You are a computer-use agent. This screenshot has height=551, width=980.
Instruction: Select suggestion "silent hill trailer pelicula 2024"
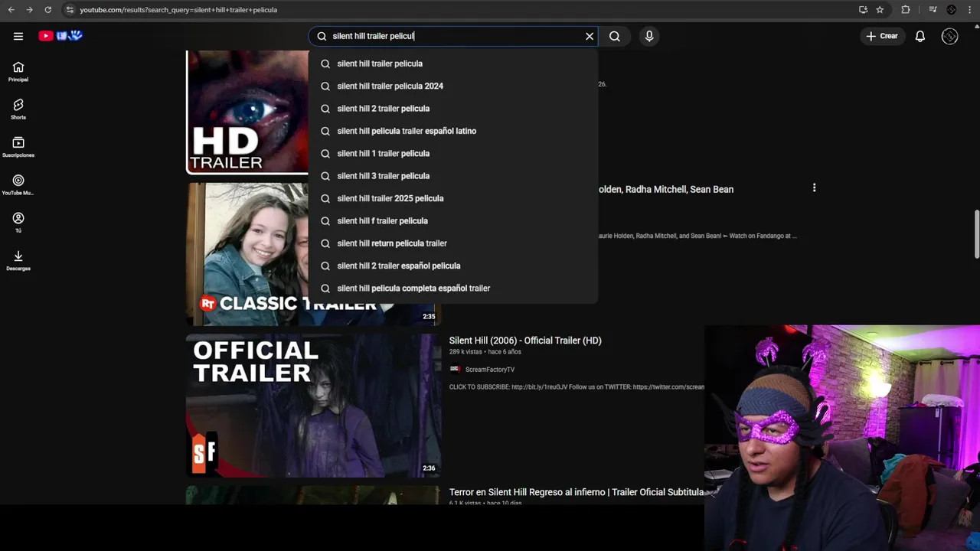[x=453, y=86]
